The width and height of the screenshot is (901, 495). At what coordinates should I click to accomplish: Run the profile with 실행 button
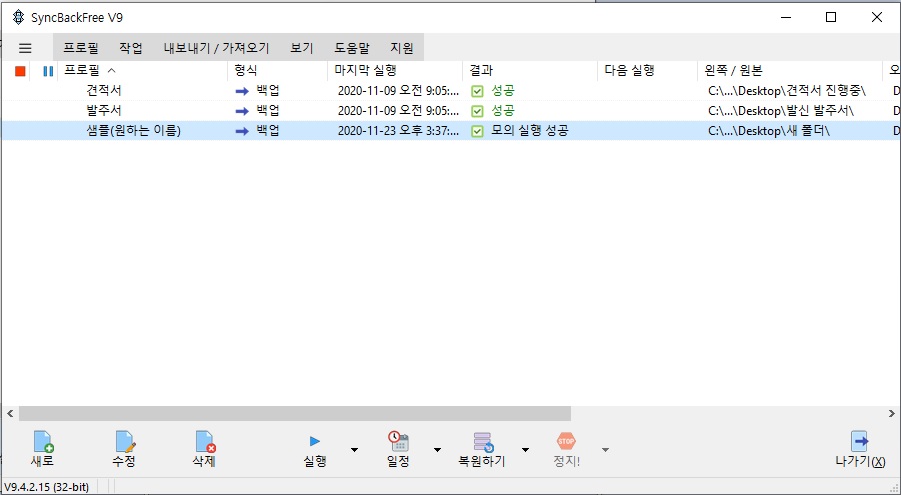pyautogui.click(x=314, y=449)
